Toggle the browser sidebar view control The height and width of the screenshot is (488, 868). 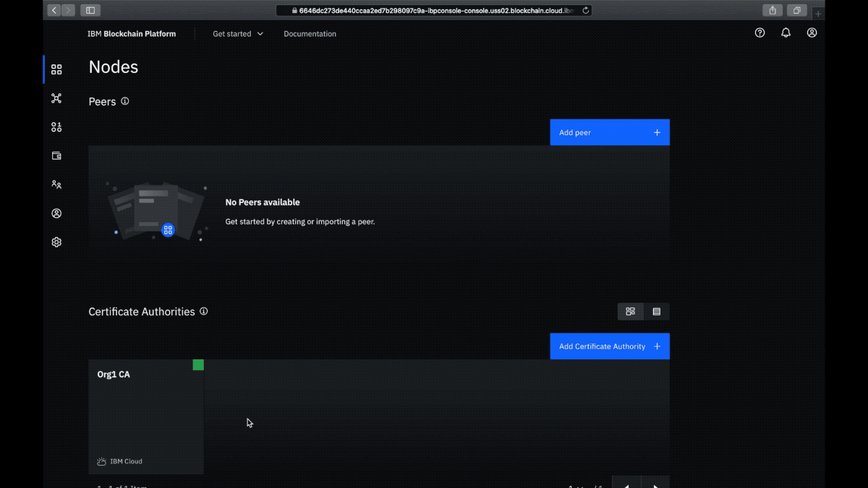point(90,10)
